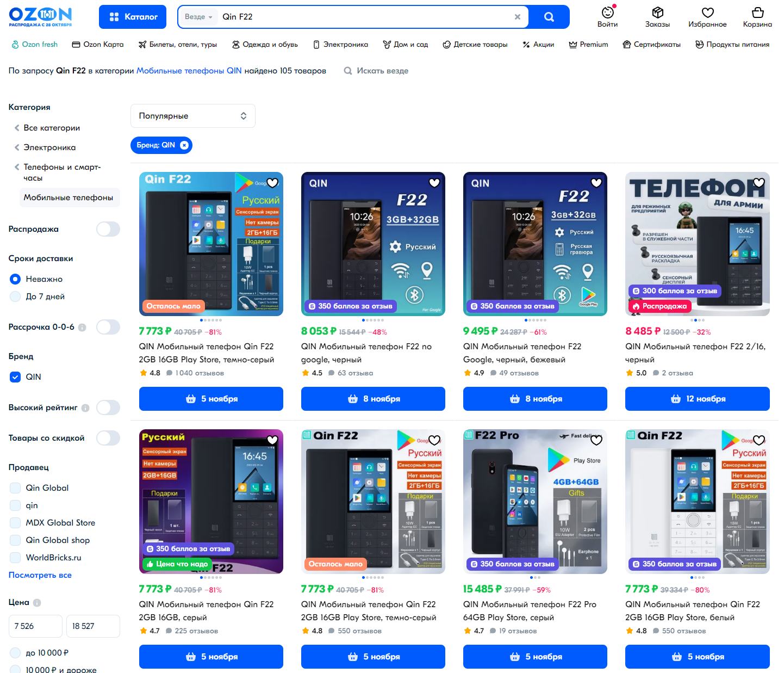Open Продукты питания section
Viewport: 784px width, 673px height.
click(x=732, y=45)
